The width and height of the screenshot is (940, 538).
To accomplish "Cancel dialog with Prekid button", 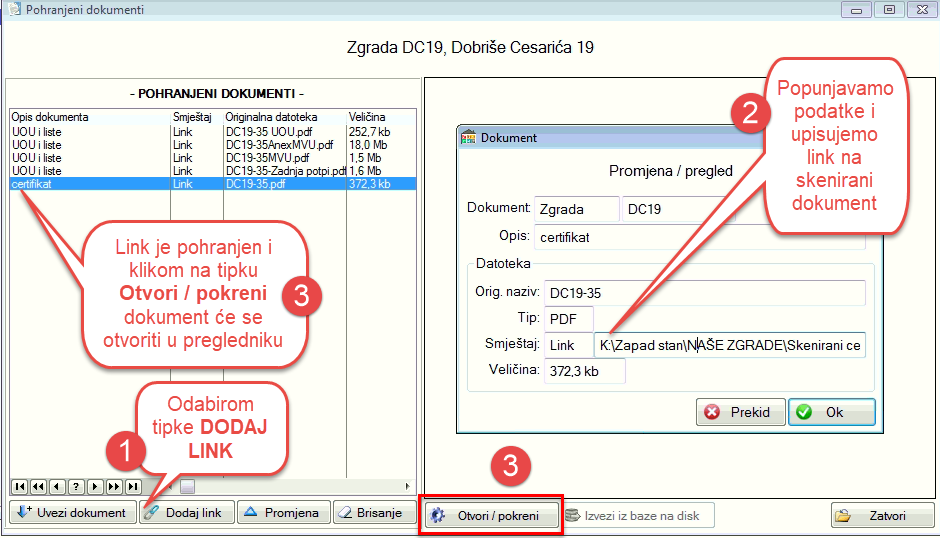I will [739, 412].
